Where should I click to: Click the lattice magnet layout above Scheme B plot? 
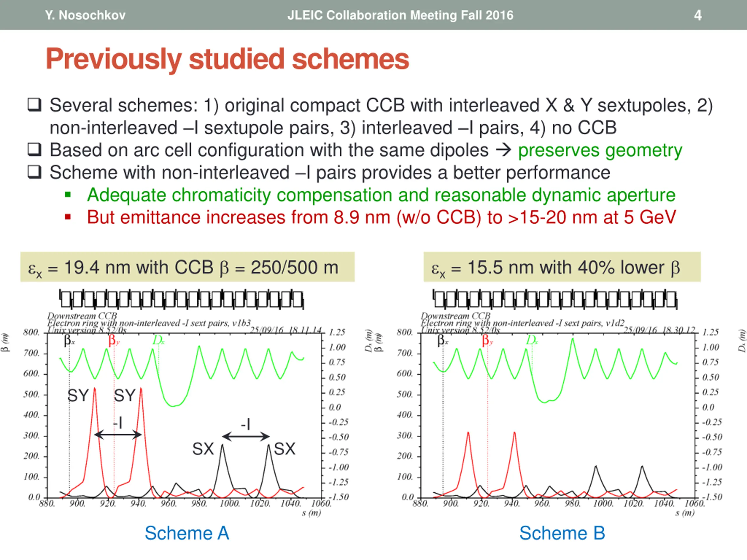pos(555,299)
